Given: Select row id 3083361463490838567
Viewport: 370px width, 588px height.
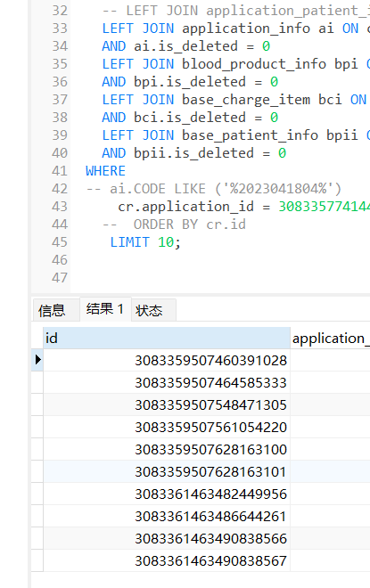Looking at the screenshot, I should pos(167,560).
